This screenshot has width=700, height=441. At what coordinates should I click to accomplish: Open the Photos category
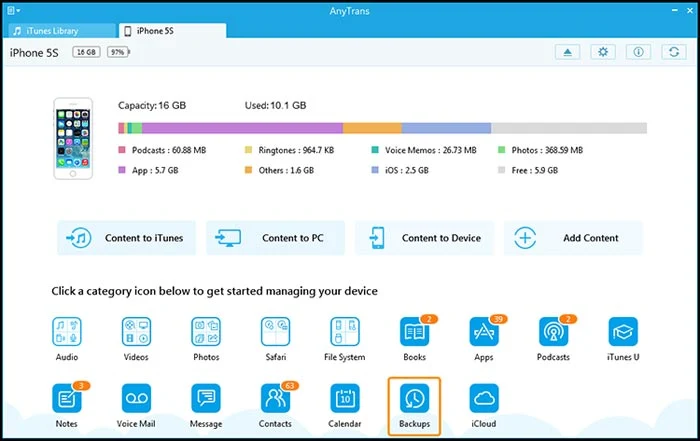206,332
